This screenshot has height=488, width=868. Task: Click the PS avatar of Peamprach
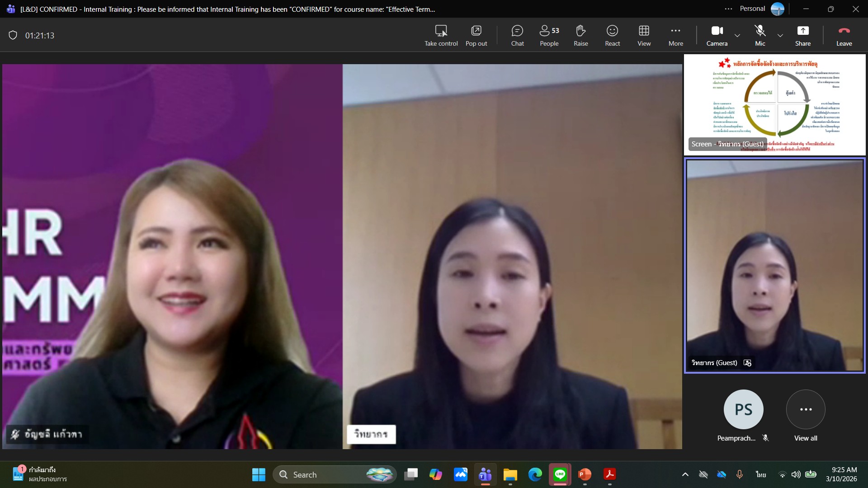pyautogui.click(x=744, y=409)
